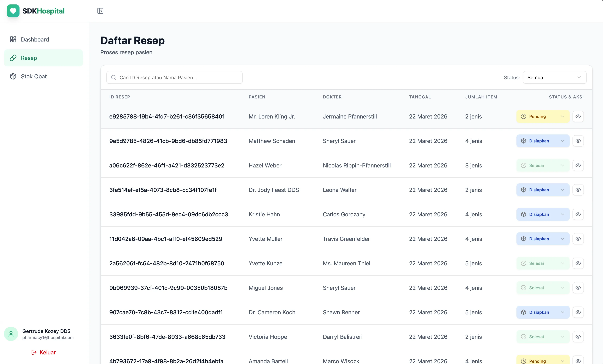Open Disiapkan status dropdown for Yvette Muller
The image size is (603, 364).
(543, 239)
